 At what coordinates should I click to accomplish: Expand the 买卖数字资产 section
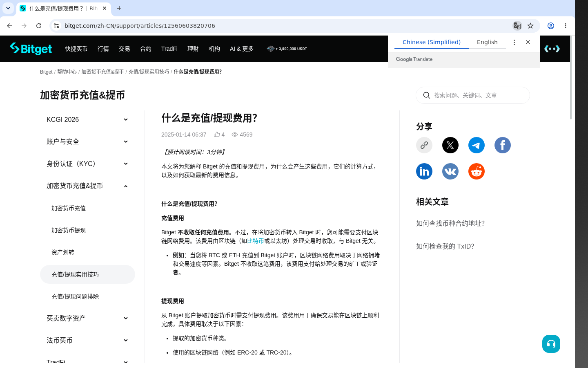[87, 318]
